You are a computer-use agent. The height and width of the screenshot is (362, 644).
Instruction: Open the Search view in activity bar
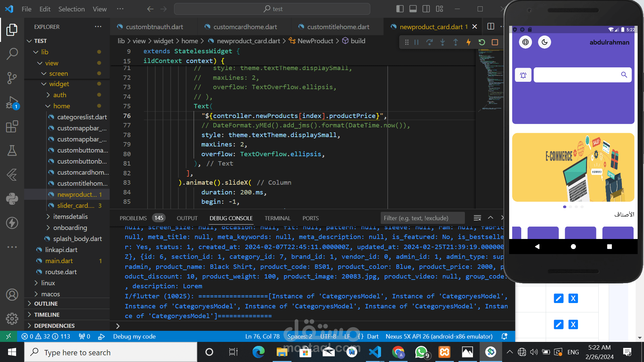(x=12, y=54)
